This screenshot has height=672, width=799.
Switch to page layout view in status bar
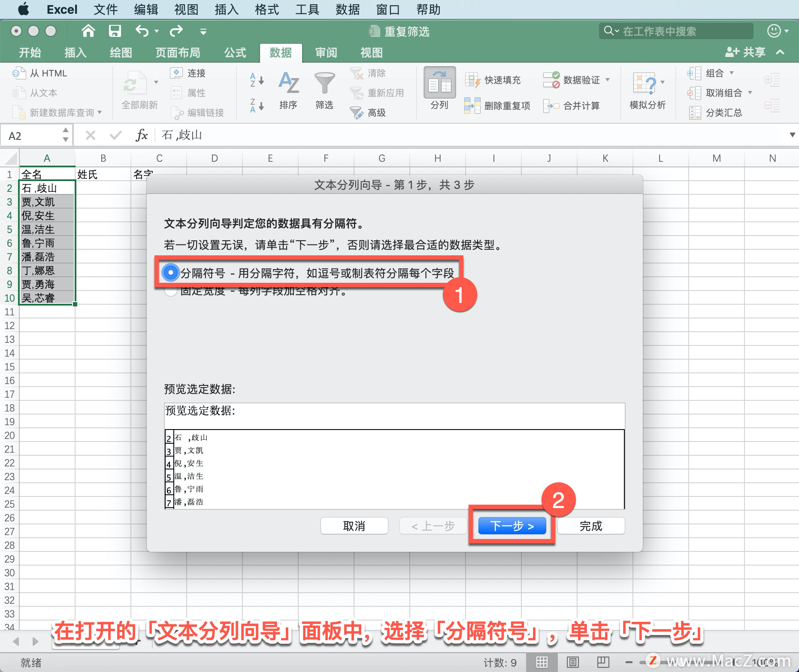573,662
